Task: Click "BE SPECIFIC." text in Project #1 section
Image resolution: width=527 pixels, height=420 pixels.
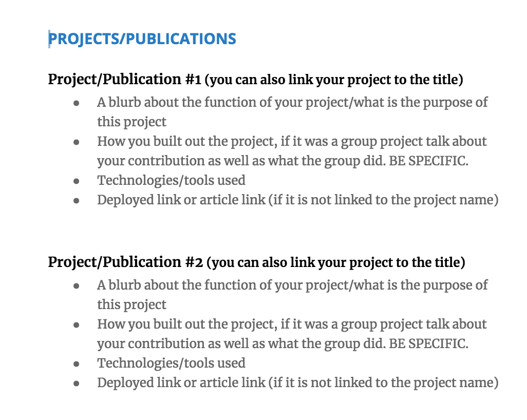Action: [428, 161]
